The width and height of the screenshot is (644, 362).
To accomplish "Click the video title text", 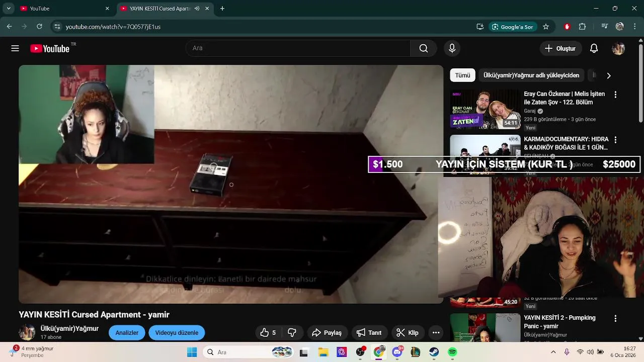I will click(x=94, y=315).
